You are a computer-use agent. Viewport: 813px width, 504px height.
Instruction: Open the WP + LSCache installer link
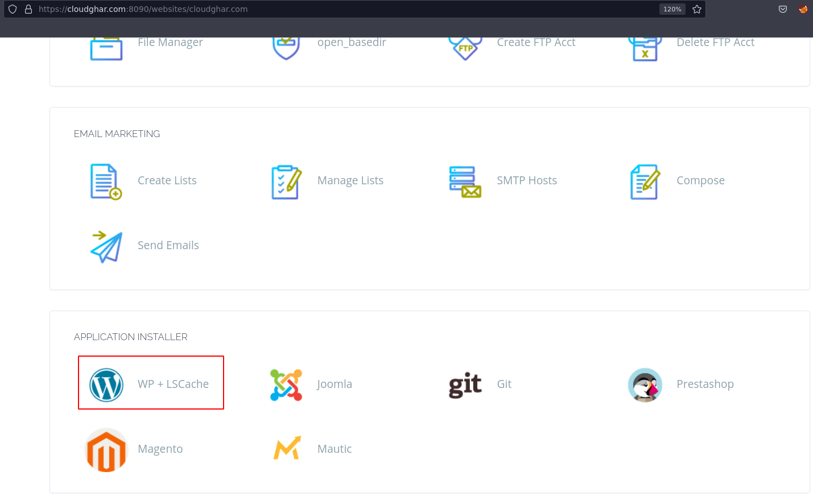click(173, 384)
